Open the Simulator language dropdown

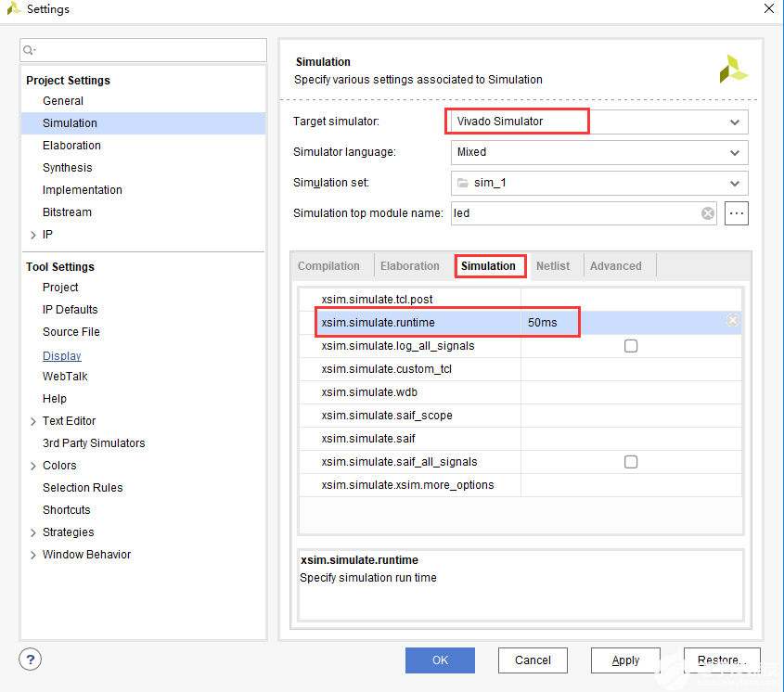735,152
